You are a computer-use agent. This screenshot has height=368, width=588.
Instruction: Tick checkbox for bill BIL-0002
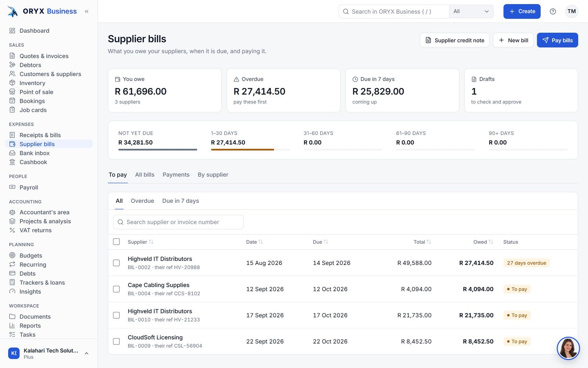pyautogui.click(x=116, y=263)
